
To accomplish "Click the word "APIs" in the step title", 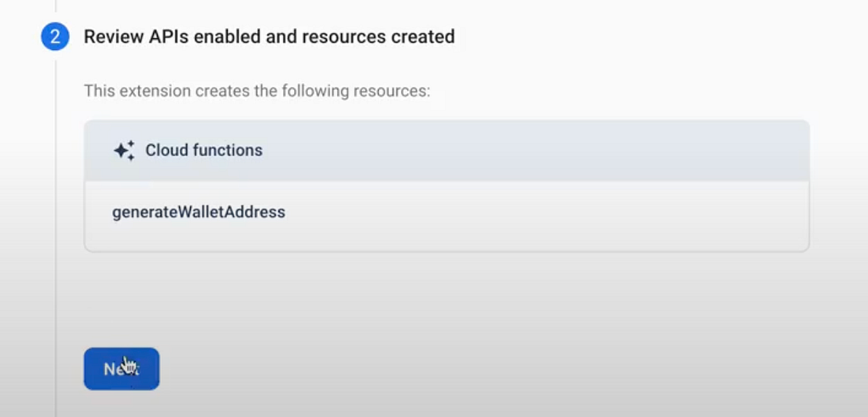I will (x=169, y=36).
